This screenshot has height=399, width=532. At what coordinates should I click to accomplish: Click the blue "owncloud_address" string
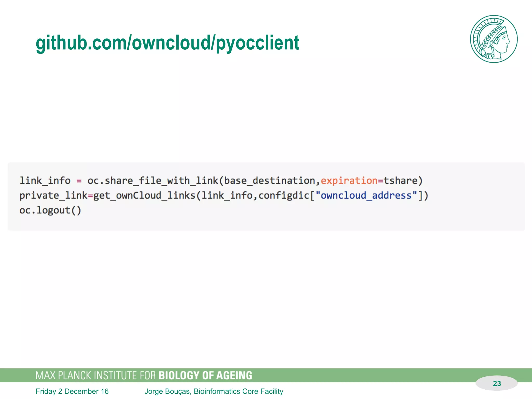tap(366, 195)
